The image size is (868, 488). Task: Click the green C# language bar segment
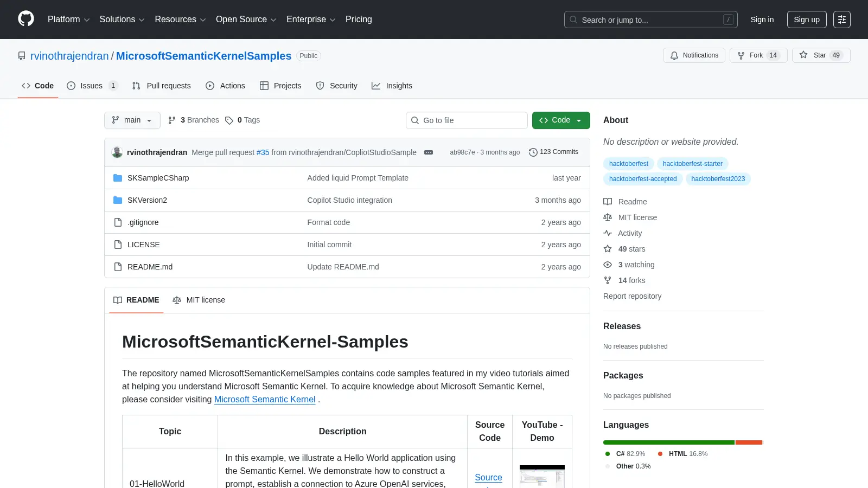click(x=668, y=442)
